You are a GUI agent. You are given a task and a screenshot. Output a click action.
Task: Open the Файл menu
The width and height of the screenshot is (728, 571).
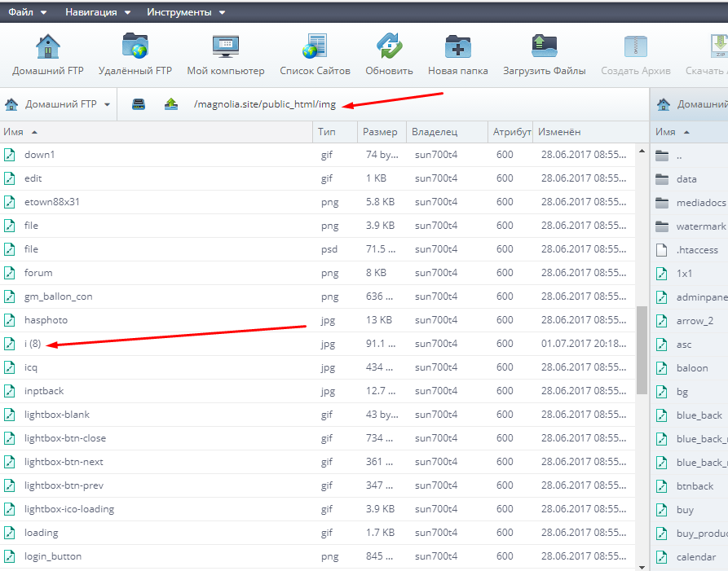click(x=28, y=12)
